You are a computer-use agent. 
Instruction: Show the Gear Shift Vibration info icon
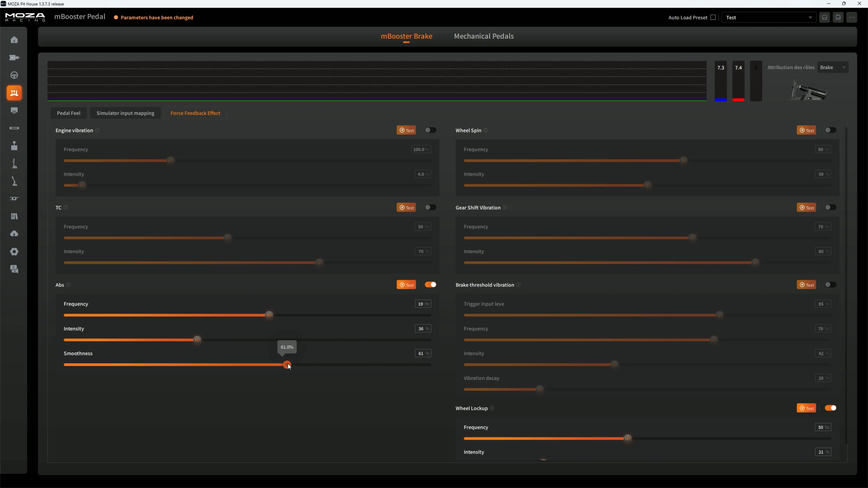coord(505,207)
